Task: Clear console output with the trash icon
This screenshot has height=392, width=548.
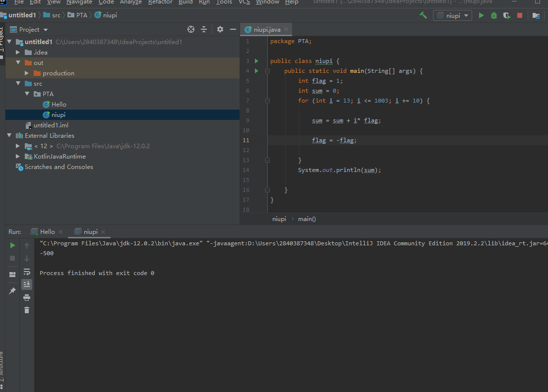Action: [27, 310]
